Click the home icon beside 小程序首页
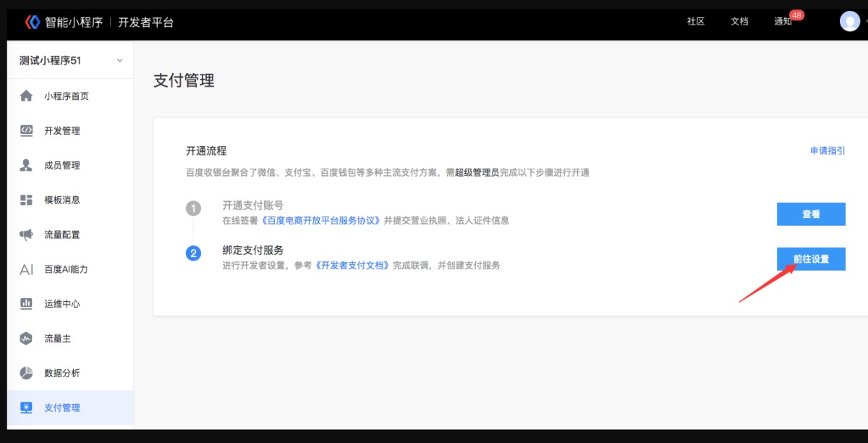The image size is (868, 443). (26, 96)
